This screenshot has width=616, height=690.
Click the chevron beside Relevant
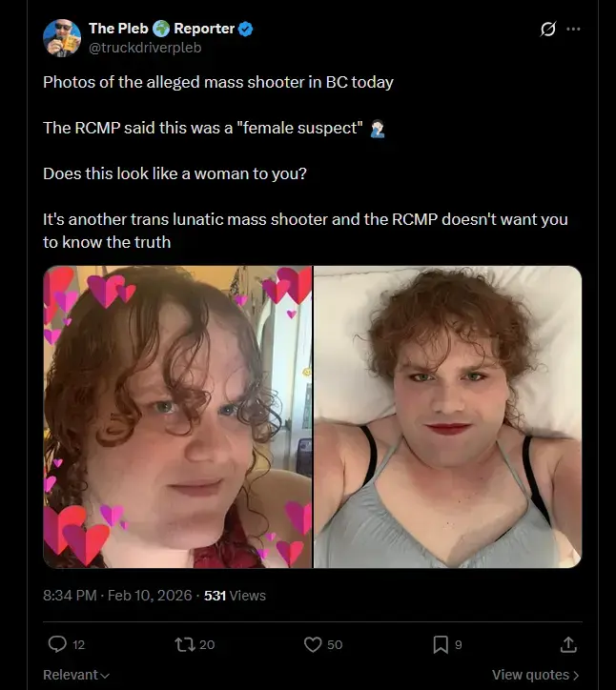[x=105, y=676]
